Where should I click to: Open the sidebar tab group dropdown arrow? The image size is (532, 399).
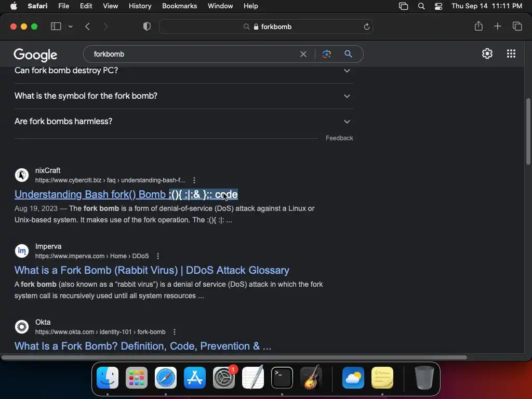pyautogui.click(x=70, y=26)
